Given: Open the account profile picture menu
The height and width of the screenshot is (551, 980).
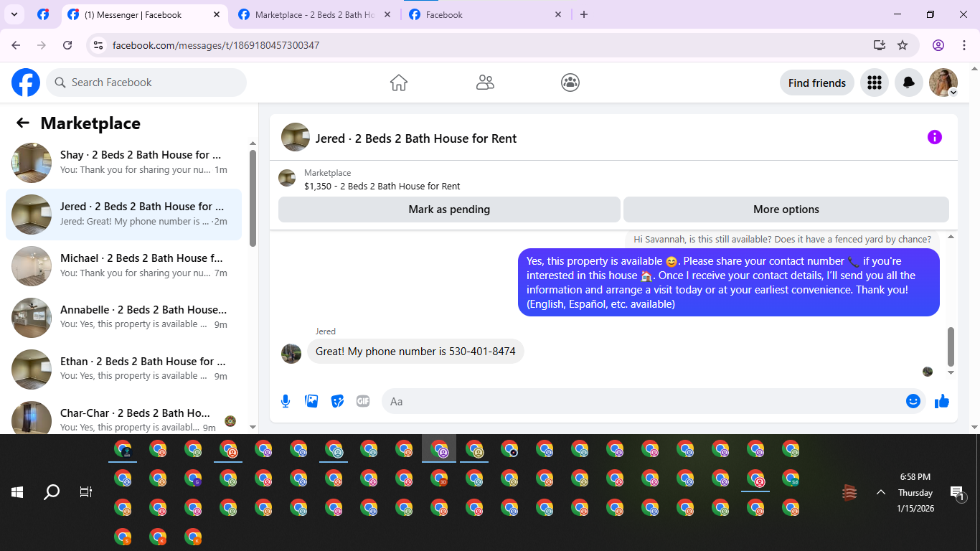Looking at the screenshot, I should coord(943,83).
